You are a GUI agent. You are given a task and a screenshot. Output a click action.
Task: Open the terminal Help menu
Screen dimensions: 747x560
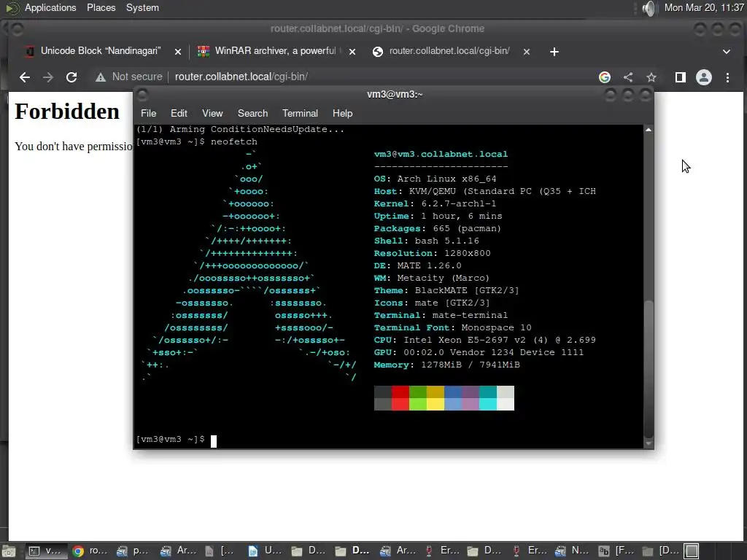tap(342, 113)
